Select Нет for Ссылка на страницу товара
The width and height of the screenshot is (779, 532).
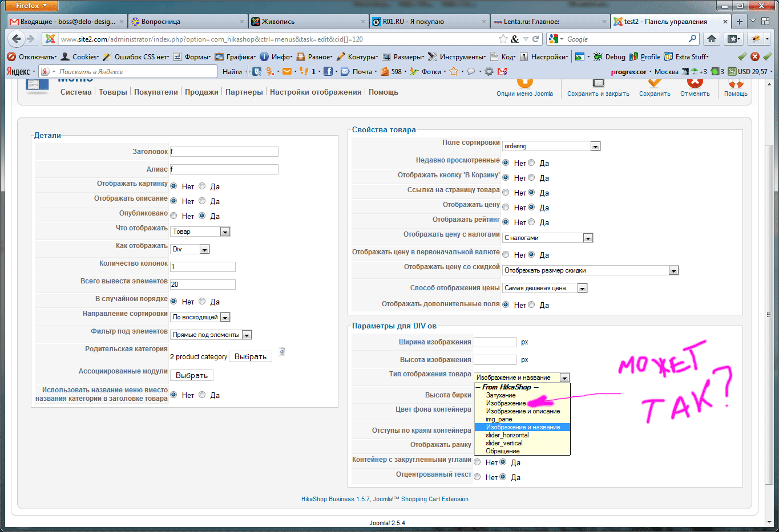[x=506, y=192]
